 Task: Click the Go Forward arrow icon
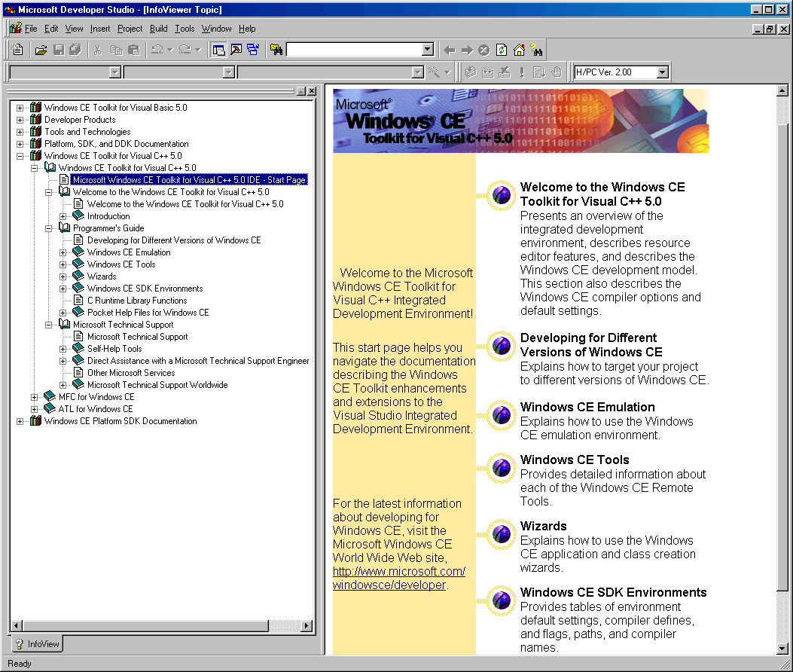coord(467,50)
